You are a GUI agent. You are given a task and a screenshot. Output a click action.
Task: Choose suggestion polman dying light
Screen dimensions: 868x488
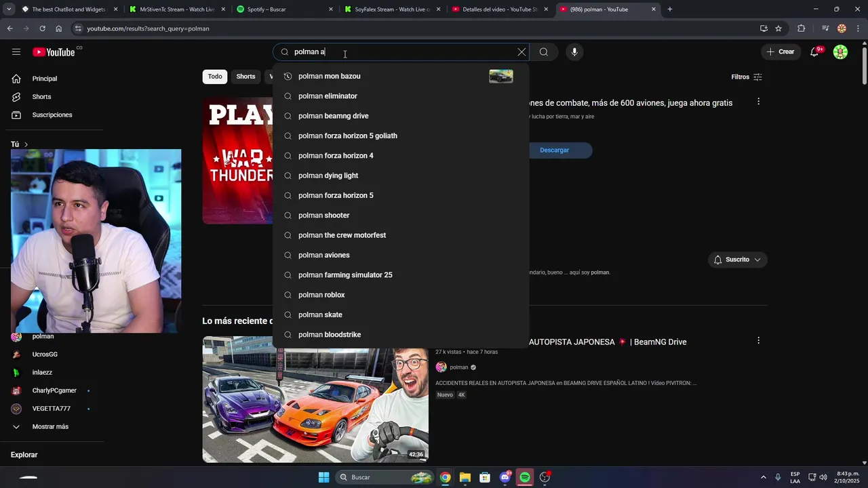pos(401,176)
